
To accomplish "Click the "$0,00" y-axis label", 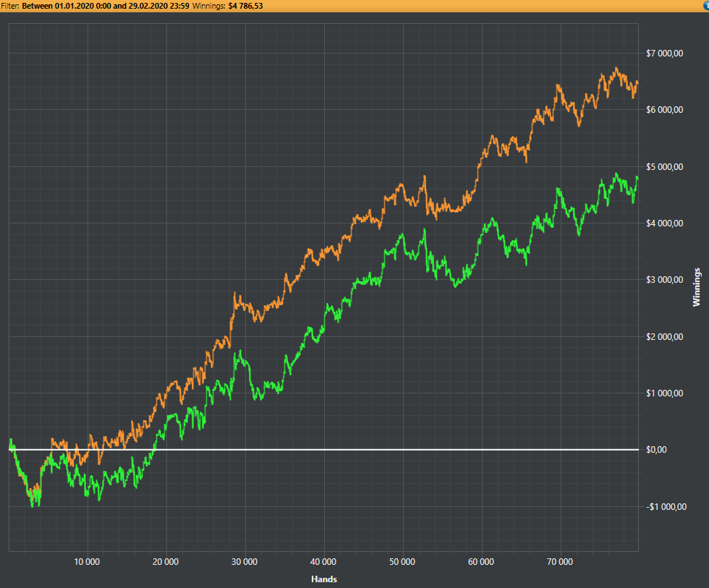I will click(656, 450).
